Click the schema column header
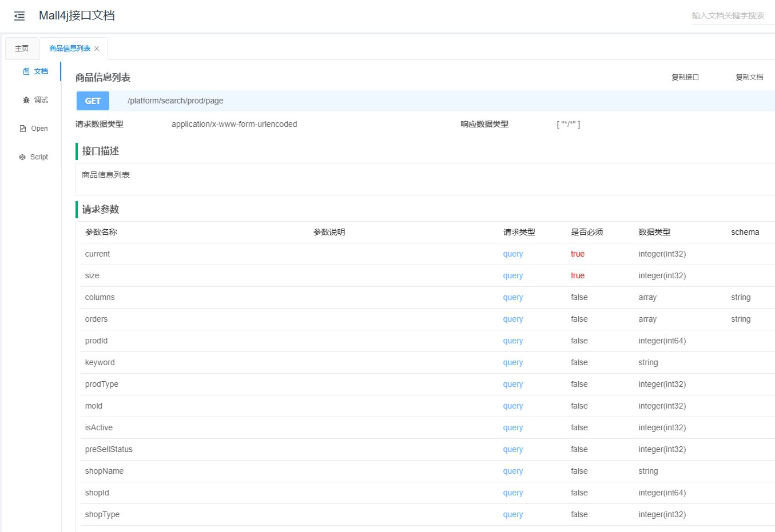 point(745,233)
